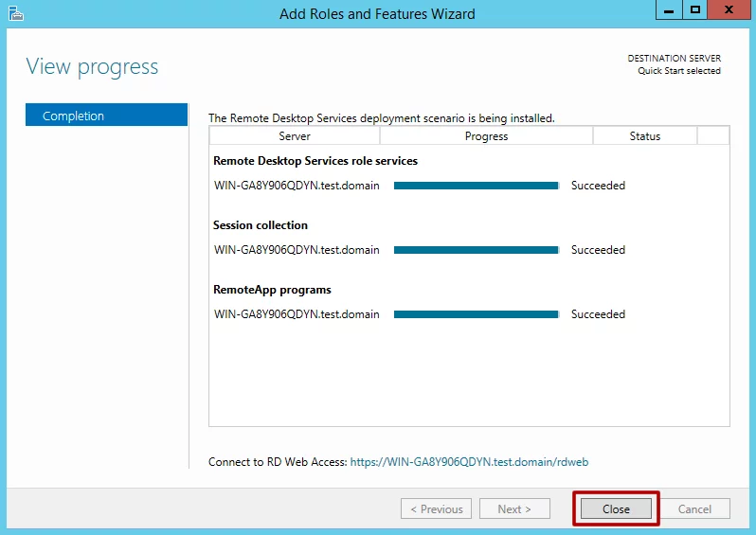Click the Status column header
This screenshot has height=535, width=756.
(644, 136)
